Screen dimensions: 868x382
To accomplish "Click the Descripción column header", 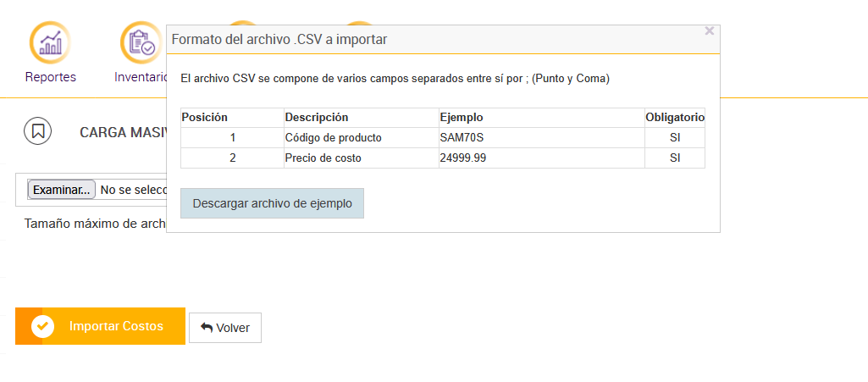I will pyautogui.click(x=317, y=118).
